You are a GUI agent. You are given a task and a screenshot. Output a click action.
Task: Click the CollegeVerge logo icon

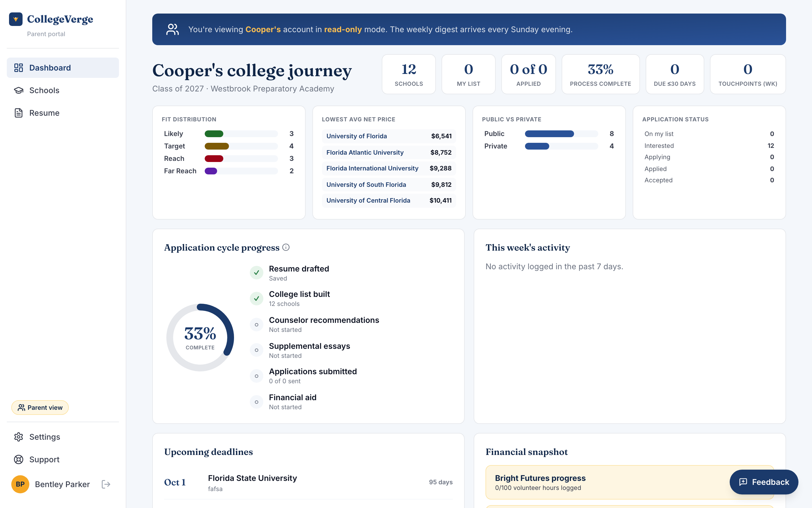tap(16, 19)
